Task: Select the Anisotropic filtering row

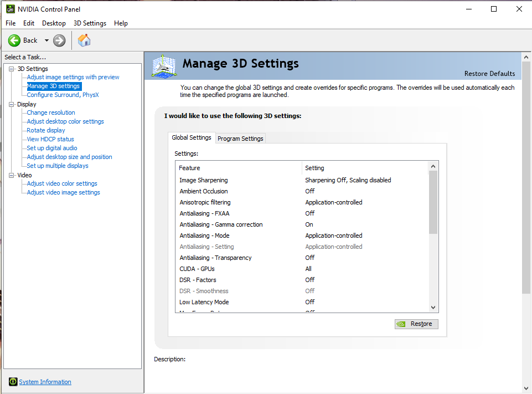Action: click(x=302, y=202)
